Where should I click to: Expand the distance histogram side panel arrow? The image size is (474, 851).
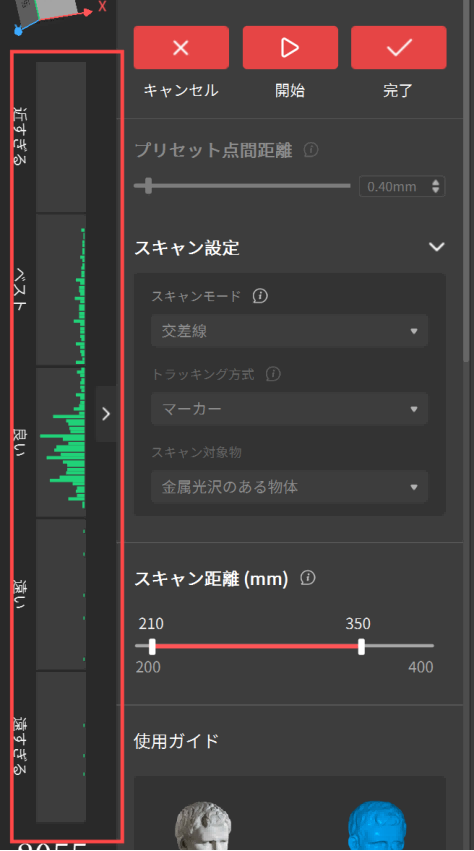coord(106,414)
